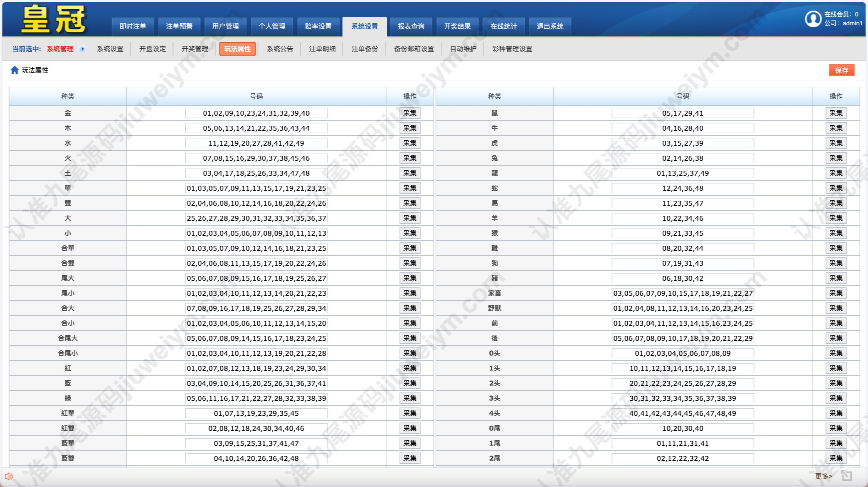This screenshot has height=487, width=868.
Task: Click 采集 button for the 藍雙 row
Action: (410, 458)
